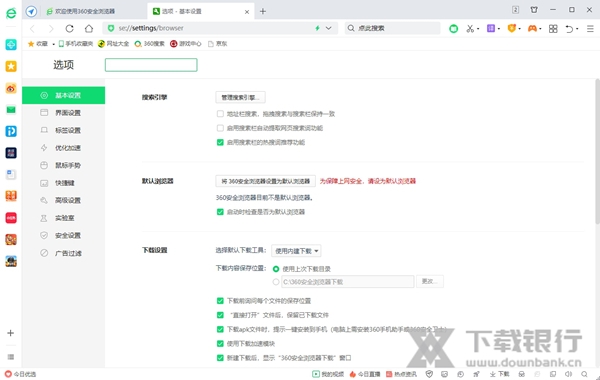Click the settings search input field

pos(151,65)
